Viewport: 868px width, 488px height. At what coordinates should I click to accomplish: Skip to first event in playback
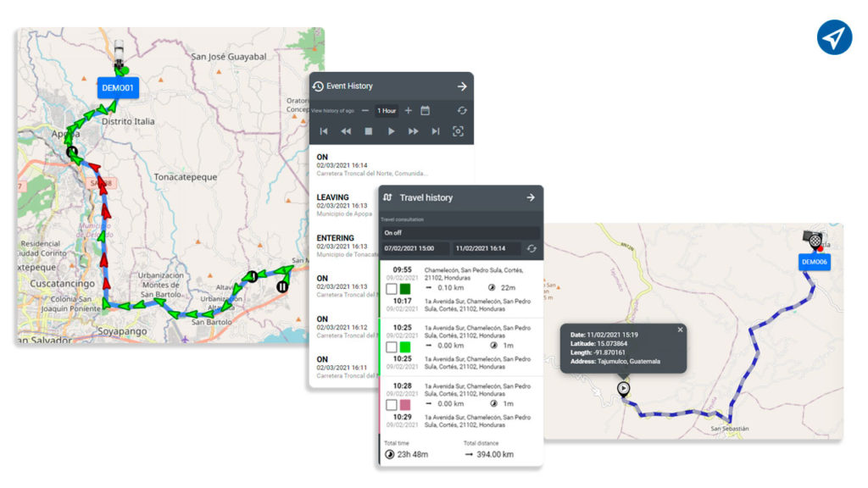(324, 131)
